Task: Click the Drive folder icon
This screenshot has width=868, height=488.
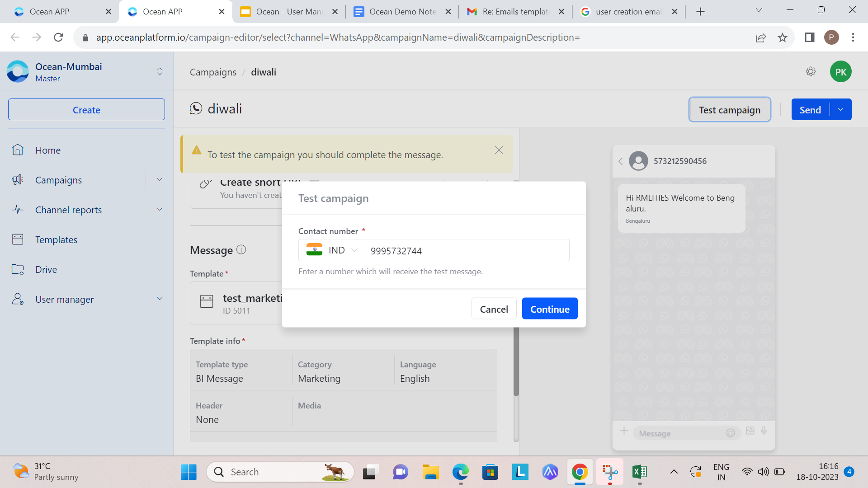Action: (18, 269)
